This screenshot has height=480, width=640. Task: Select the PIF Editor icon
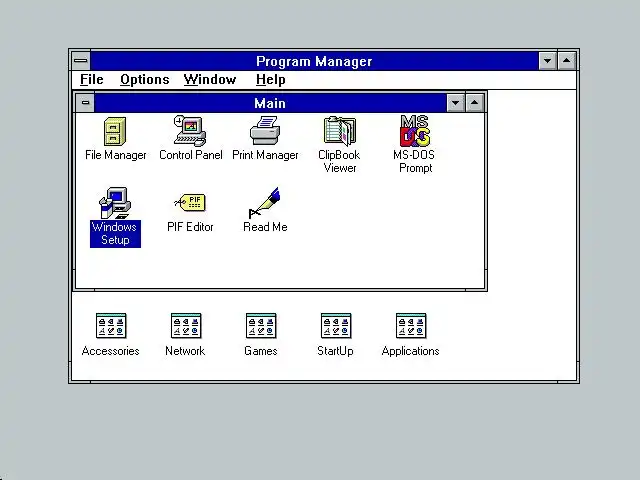coord(190,202)
